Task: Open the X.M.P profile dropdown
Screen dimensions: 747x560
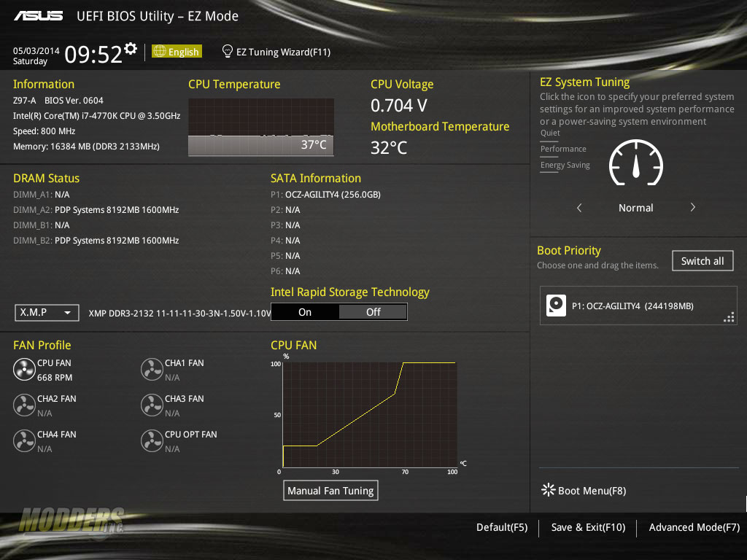Action: [x=47, y=313]
